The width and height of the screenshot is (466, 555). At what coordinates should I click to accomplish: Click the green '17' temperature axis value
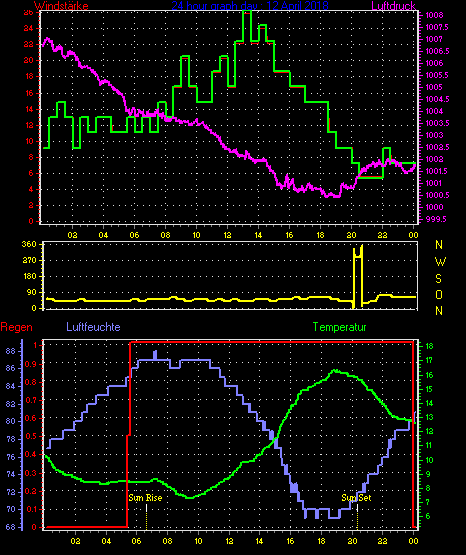tap(429, 360)
